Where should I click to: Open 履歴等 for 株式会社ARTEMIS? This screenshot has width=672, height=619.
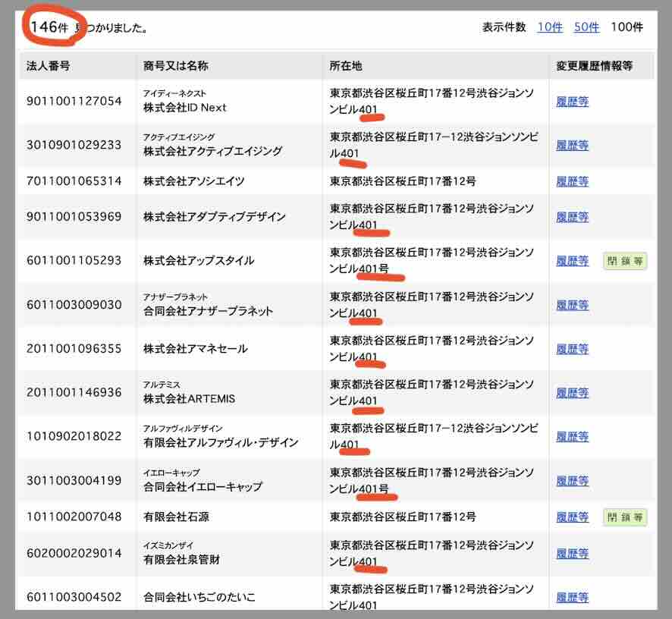571,393
